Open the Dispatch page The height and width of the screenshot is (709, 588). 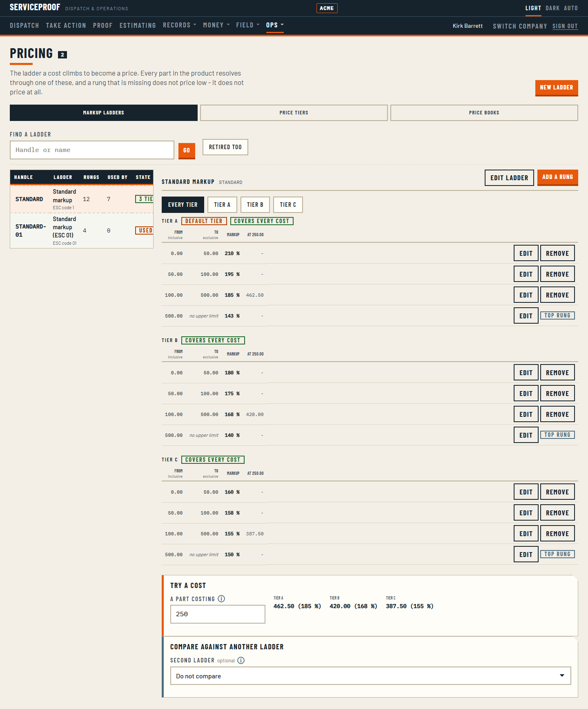pos(24,25)
